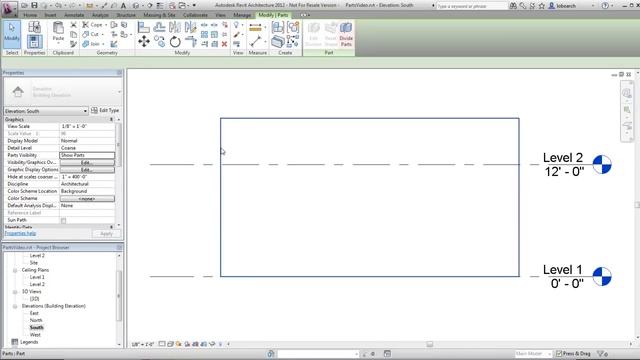Viewport: 640px width, 360px height.
Task: Click the Cut geometry tool
Action: pos(91,34)
